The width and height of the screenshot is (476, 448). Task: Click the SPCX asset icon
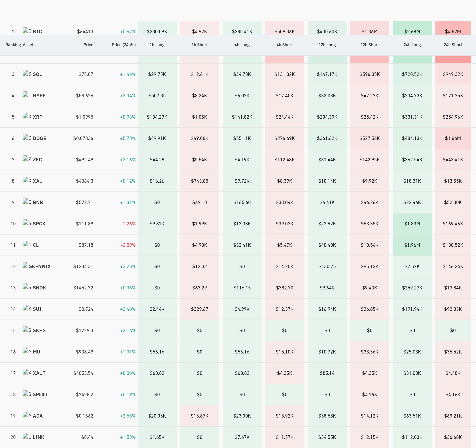pyautogui.click(x=27, y=223)
